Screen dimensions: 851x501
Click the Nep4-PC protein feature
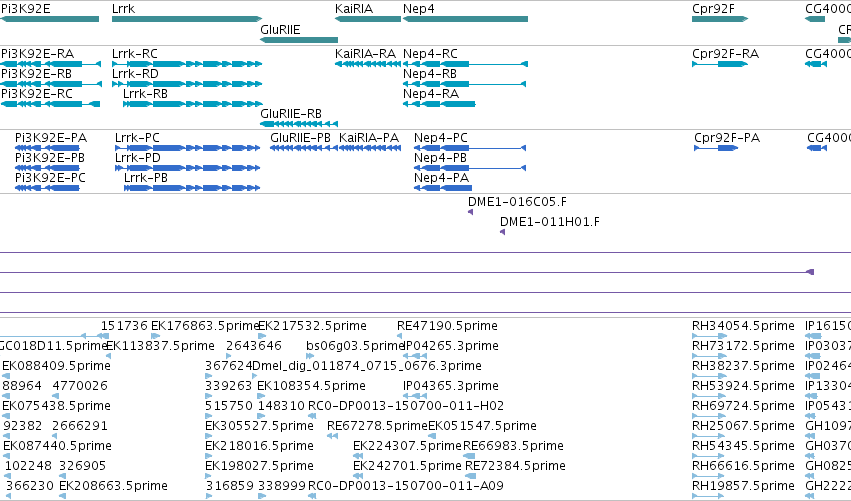pyautogui.click(x=470, y=148)
